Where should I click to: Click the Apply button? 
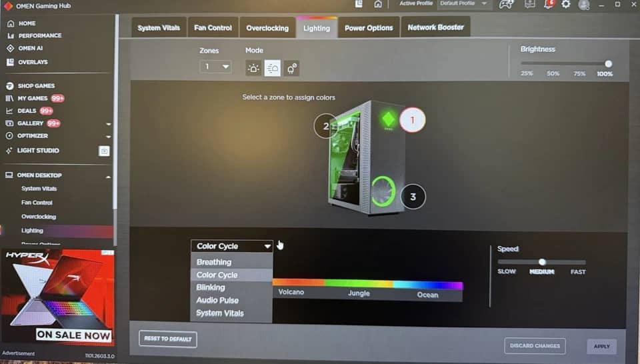[x=601, y=346]
